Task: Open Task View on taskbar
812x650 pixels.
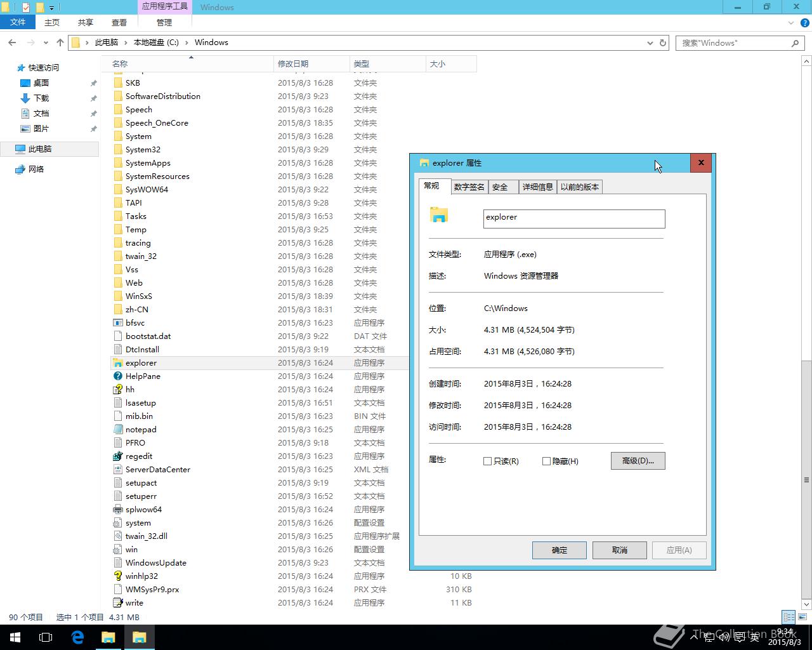Action: 46,637
